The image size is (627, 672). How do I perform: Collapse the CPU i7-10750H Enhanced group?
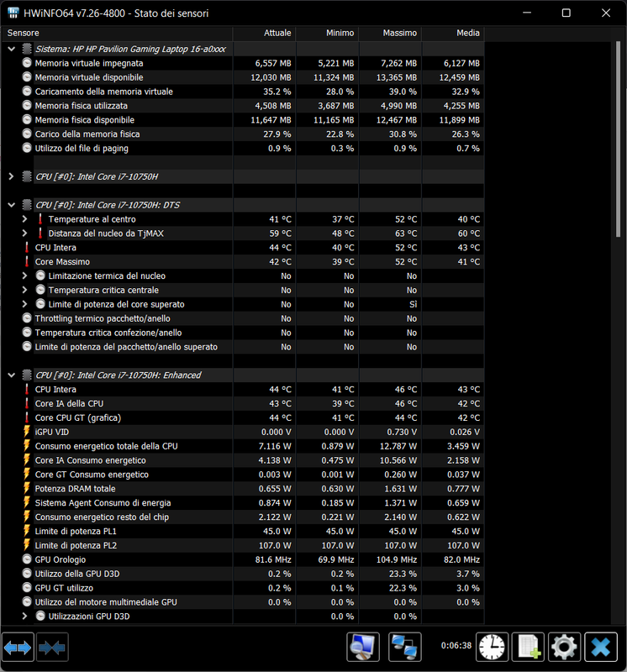pyautogui.click(x=12, y=375)
